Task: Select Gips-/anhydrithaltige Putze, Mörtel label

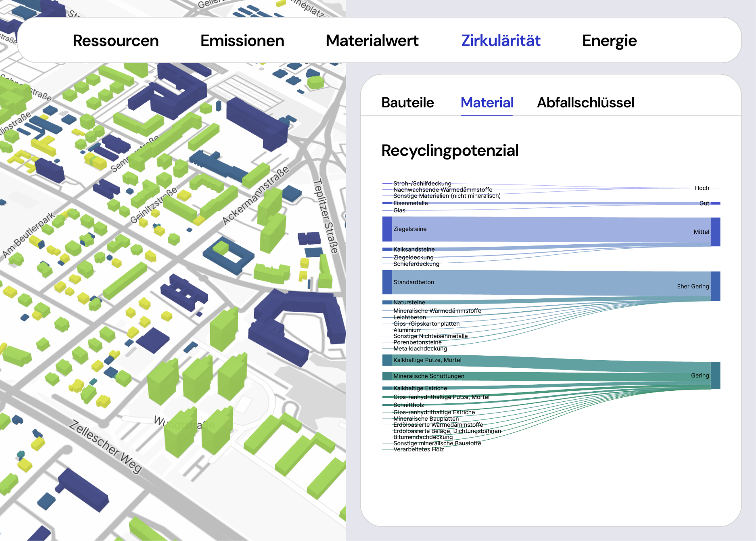Action: (x=441, y=397)
